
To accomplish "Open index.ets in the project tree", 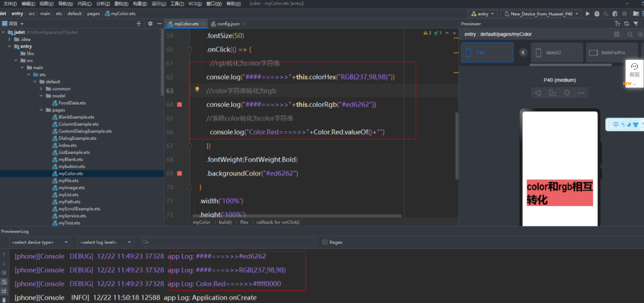I will (67, 145).
